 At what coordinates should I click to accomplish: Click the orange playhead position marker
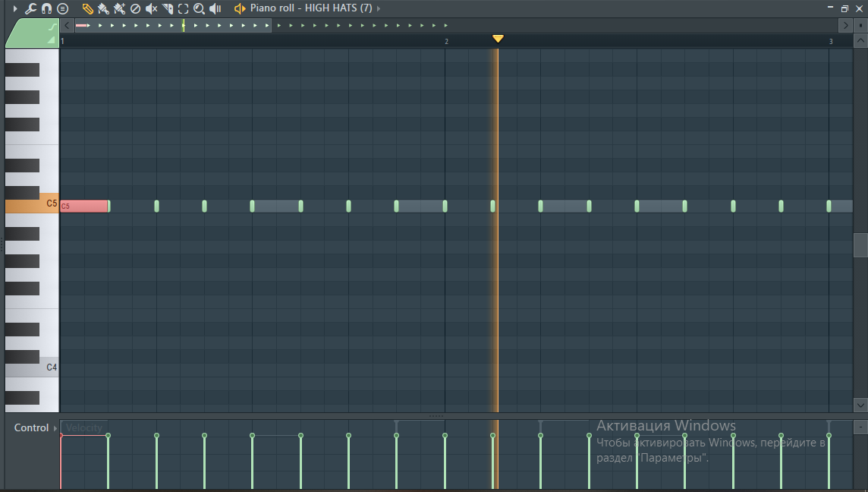498,38
